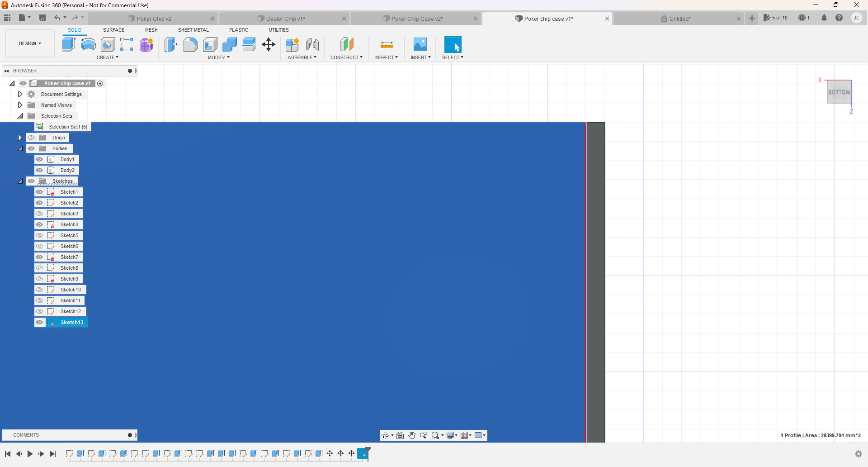Open the notifications bell
The image size is (868, 467).
click(x=824, y=18)
